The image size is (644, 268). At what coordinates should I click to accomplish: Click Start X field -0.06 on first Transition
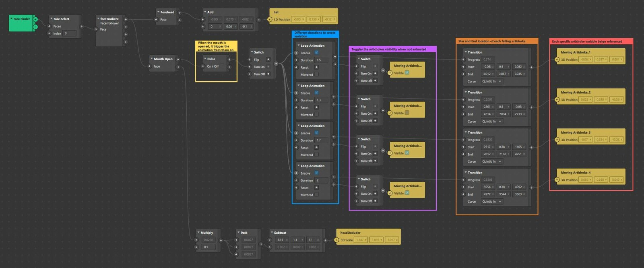489,67
